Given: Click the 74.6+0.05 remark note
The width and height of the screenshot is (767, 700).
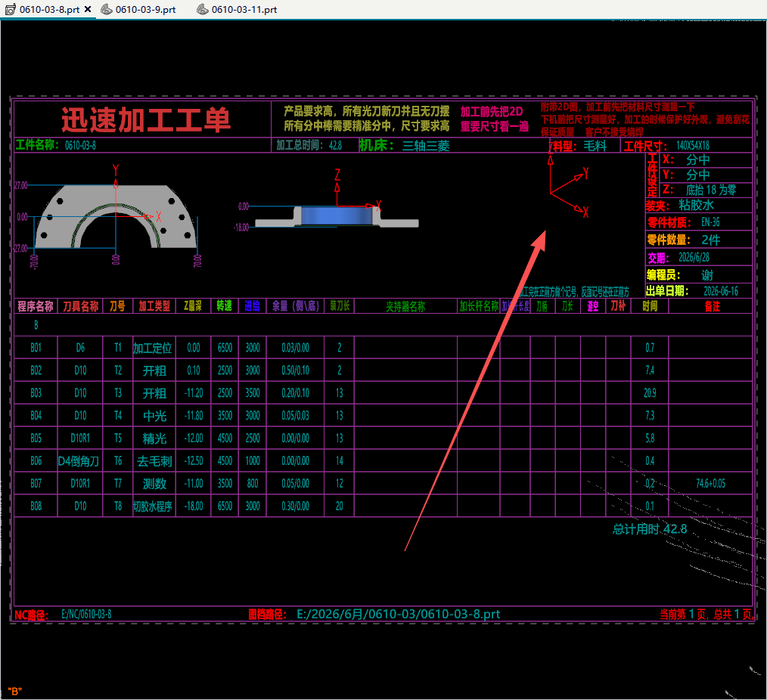Looking at the screenshot, I should [x=710, y=484].
